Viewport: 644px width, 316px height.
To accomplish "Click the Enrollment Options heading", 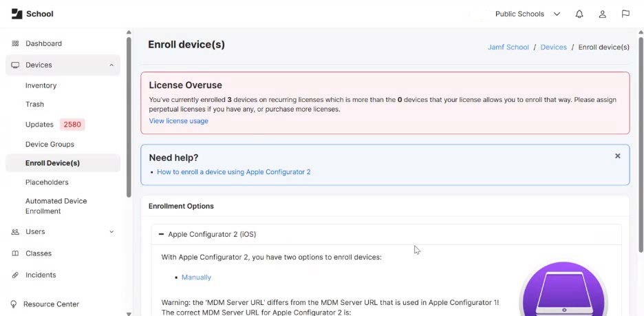I will click(181, 207).
